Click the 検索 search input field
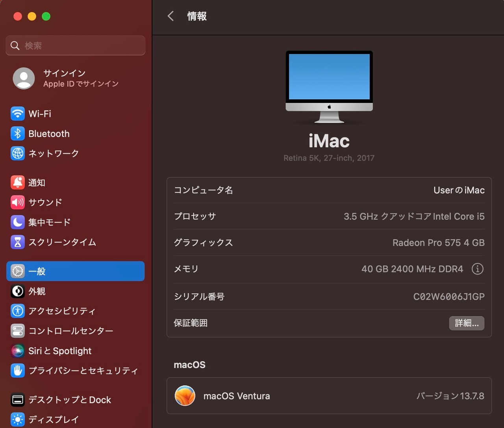The width and height of the screenshot is (504, 428). click(x=76, y=46)
